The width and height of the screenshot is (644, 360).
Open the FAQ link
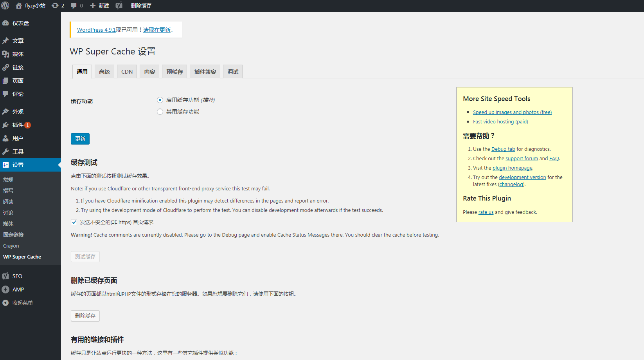click(554, 158)
